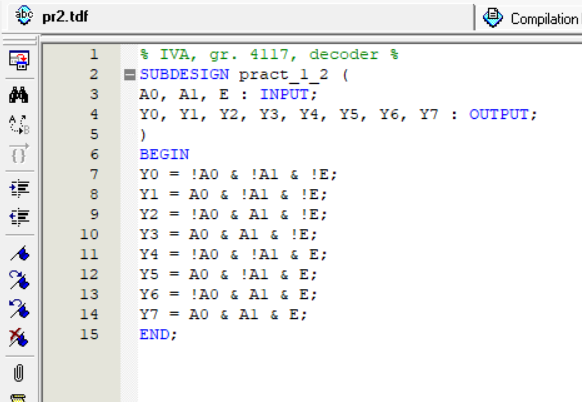This screenshot has width=582, height=402.
Task: Toggle bookmark with the blue flag icon
Action: click(x=19, y=254)
